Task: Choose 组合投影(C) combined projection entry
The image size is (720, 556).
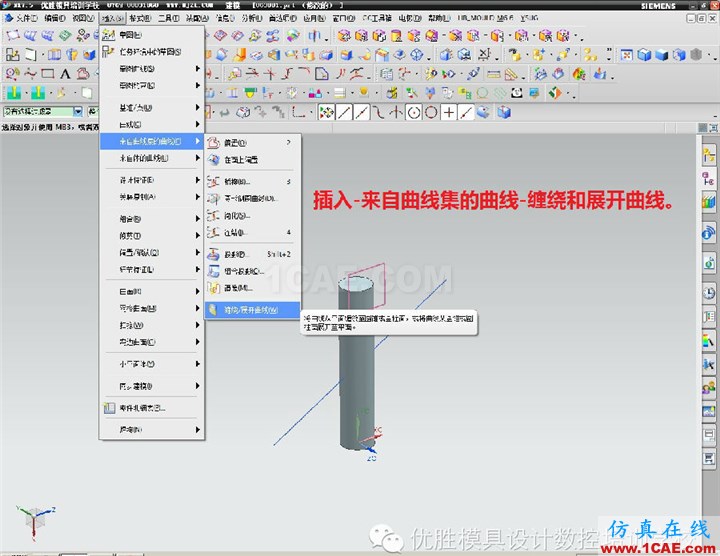Action: [x=253, y=271]
